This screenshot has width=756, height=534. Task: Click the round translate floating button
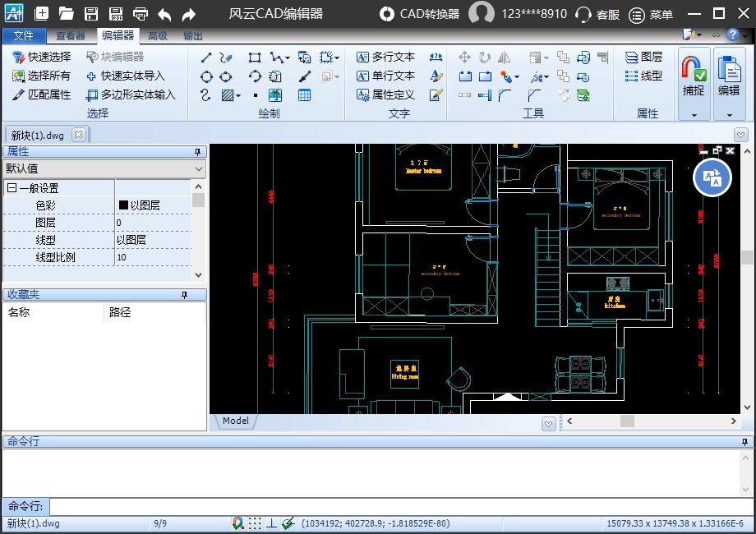point(712,177)
